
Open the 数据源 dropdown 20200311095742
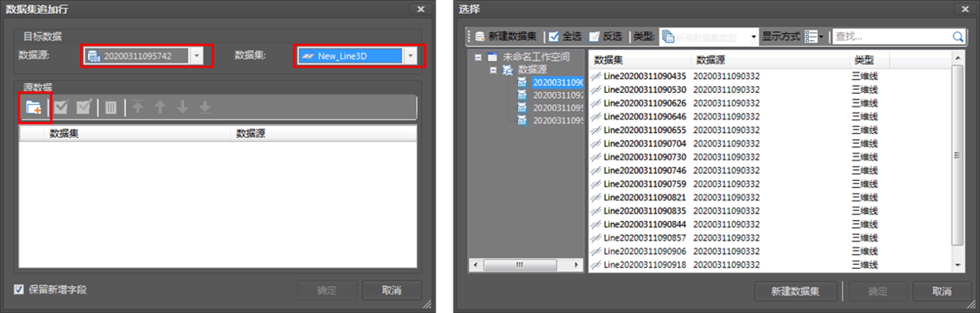(197, 56)
